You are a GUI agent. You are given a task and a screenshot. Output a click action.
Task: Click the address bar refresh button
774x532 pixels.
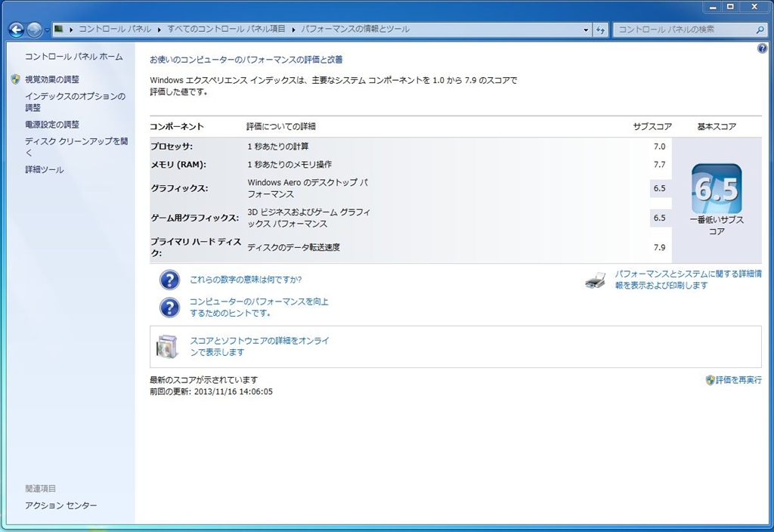point(600,29)
